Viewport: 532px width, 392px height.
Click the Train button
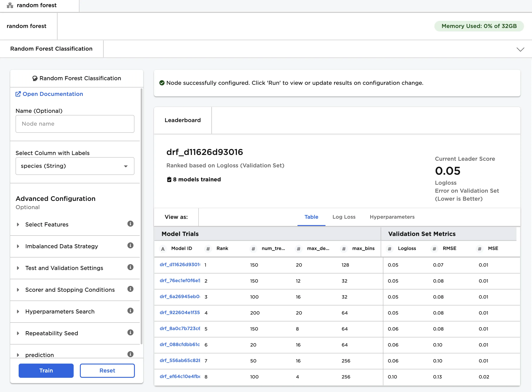[x=46, y=371]
